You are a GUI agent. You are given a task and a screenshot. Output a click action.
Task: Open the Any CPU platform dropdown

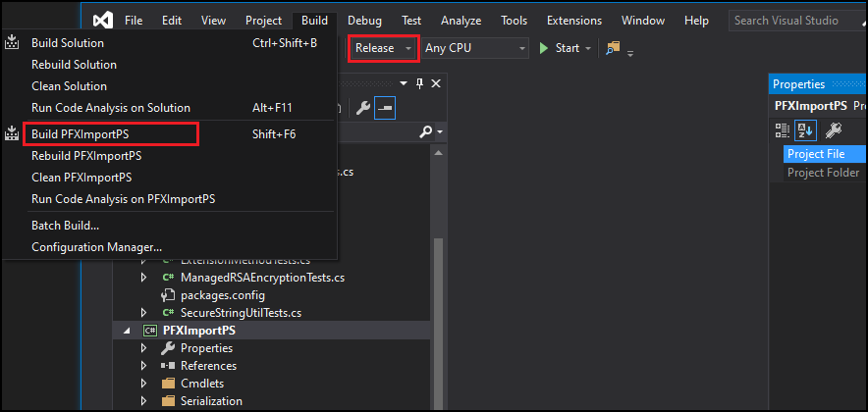[475, 49]
